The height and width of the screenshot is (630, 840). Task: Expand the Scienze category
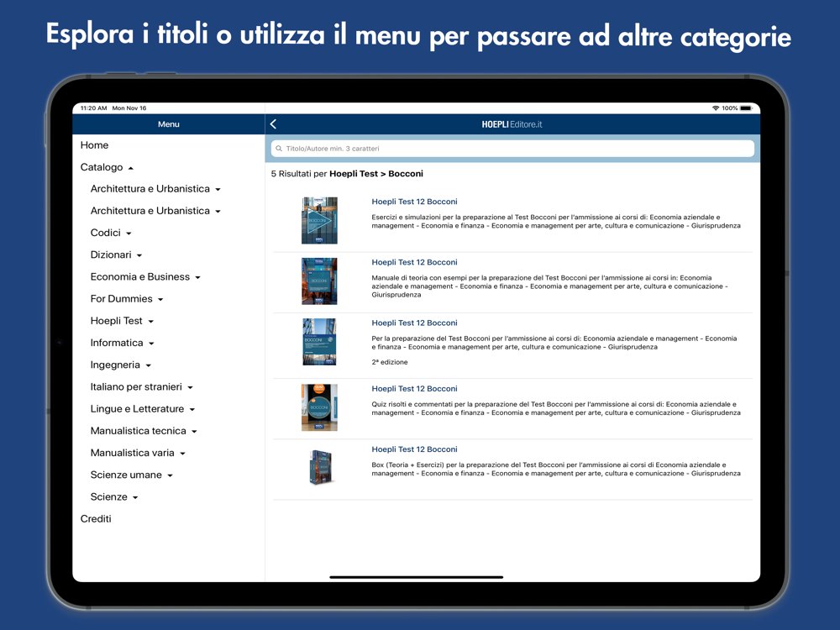pyautogui.click(x=114, y=496)
